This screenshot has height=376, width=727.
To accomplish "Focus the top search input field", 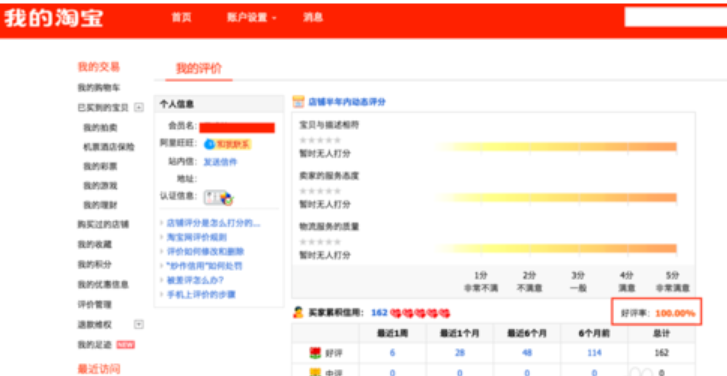I will [676, 17].
